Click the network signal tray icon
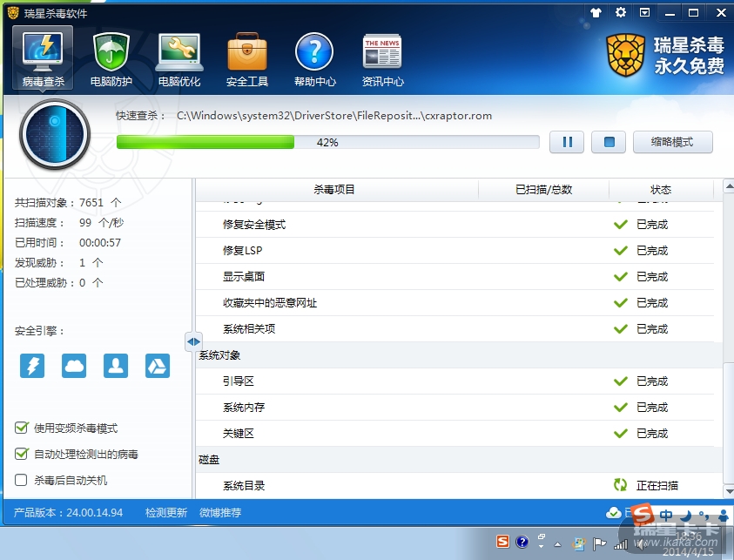Screen dimensions: 734x560 click(621, 543)
